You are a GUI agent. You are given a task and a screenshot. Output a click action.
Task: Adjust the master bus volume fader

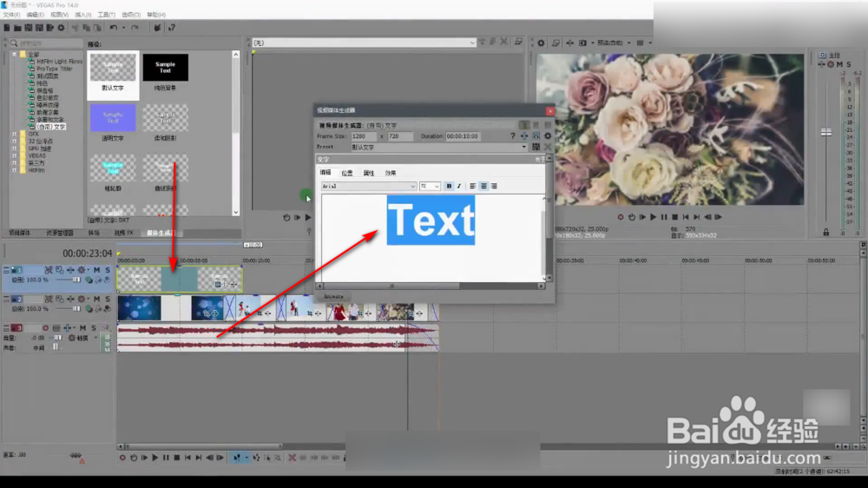coord(826,132)
